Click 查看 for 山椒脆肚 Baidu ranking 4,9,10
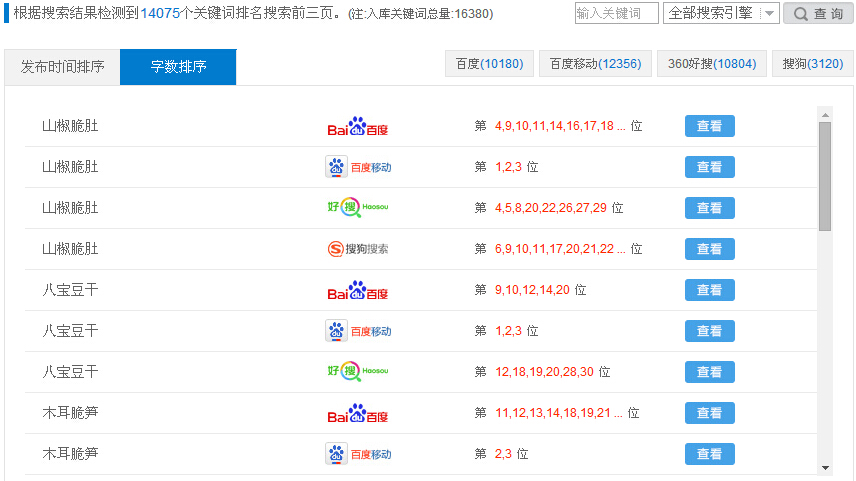 (710, 126)
